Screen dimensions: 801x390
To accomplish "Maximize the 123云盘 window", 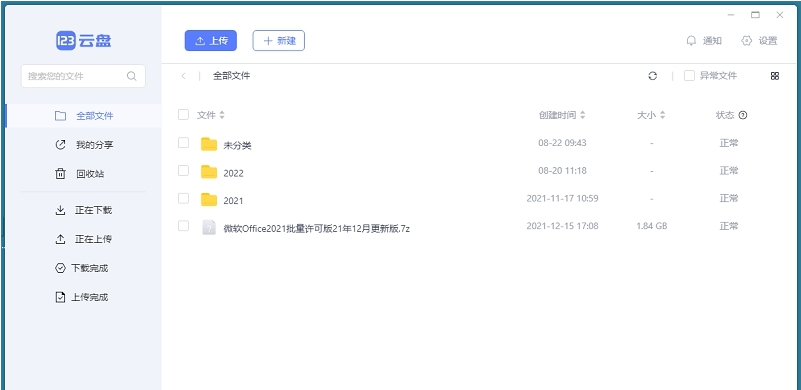I will pyautogui.click(x=755, y=15).
